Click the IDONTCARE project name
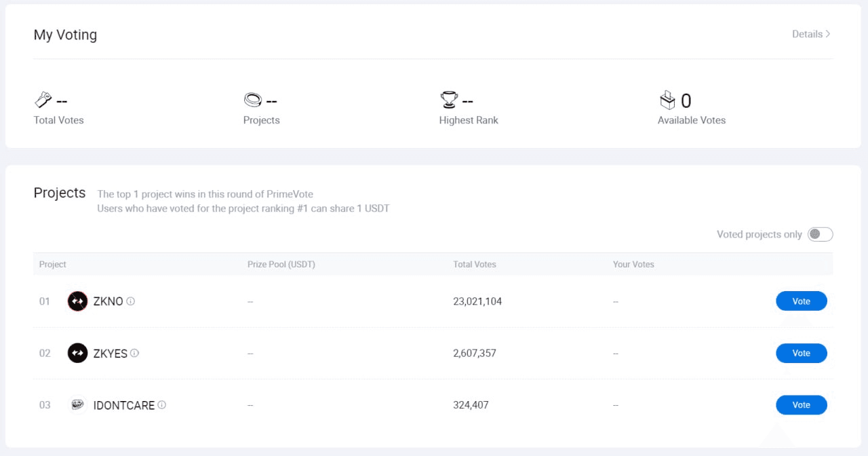Screen dimensions: 868x456 tap(124, 405)
